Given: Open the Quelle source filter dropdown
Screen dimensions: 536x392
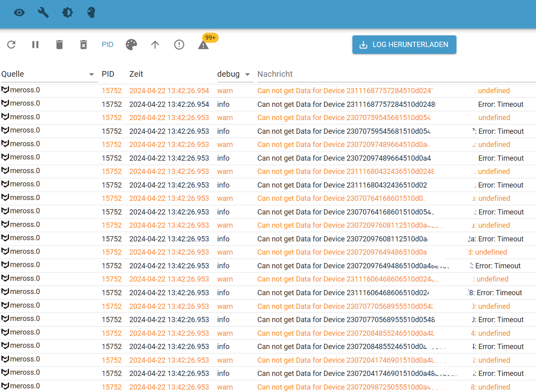Looking at the screenshot, I should [x=49, y=74].
